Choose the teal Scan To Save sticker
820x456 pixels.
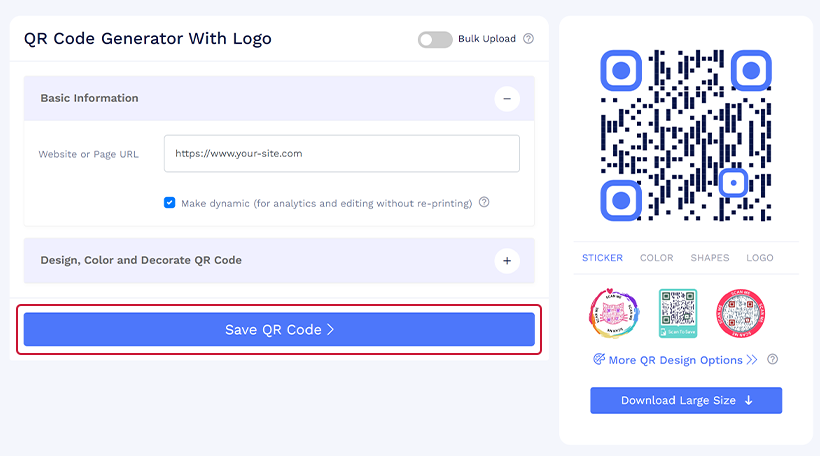(678, 313)
